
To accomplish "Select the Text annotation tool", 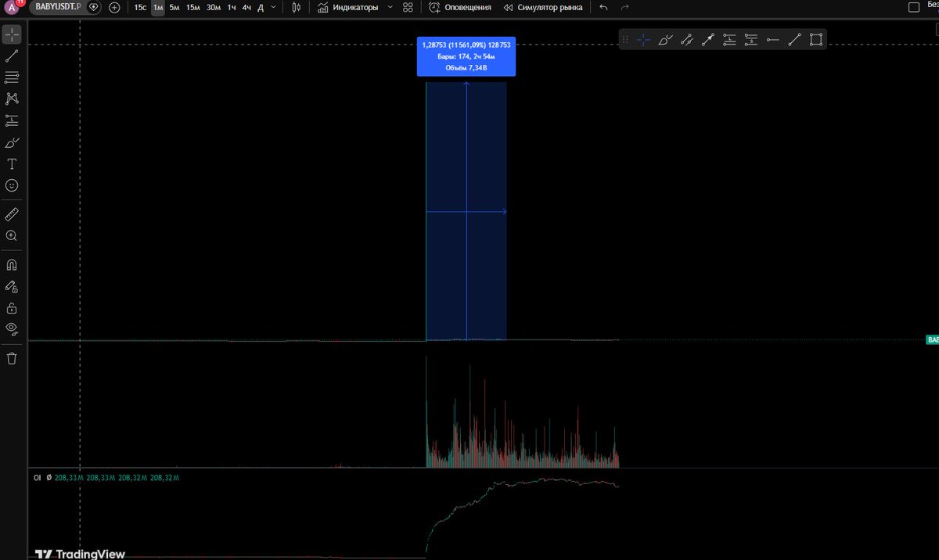I will click(x=12, y=164).
